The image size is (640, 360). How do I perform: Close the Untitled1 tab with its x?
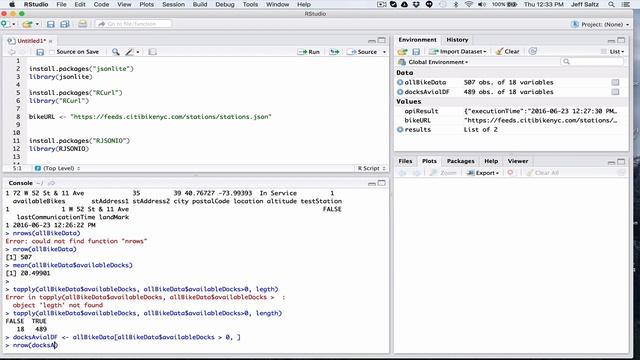coord(51,41)
